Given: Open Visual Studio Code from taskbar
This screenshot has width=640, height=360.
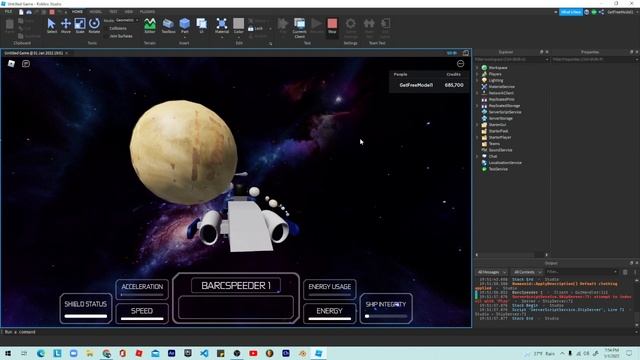Looking at the screenshot, I should point(204,353).
